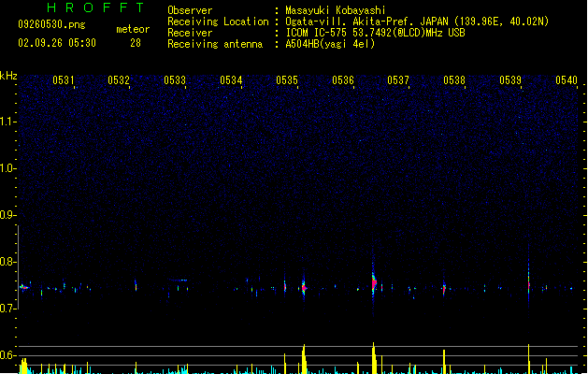This screenshot has height=374, width=588.
Task: Click the yellow intensity bar after 0535
Action: click(304, 359)
